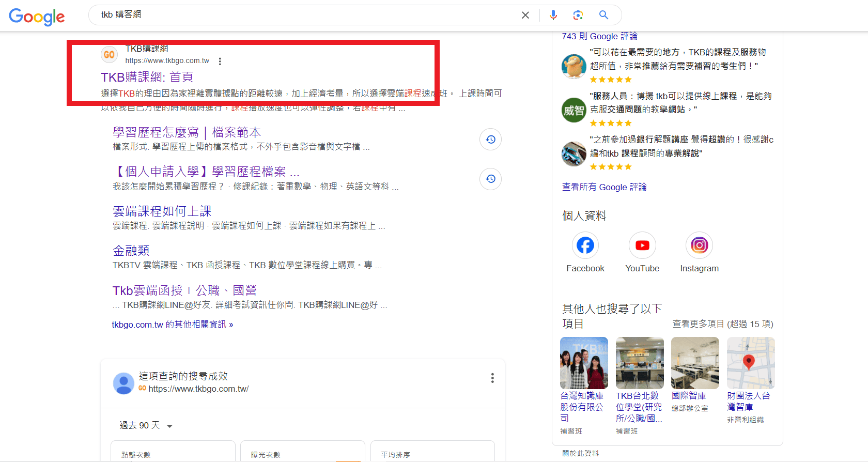Open 財團法人台灣智庫 map thumbnail
This screenshot has height=462, width=868.
751,363
